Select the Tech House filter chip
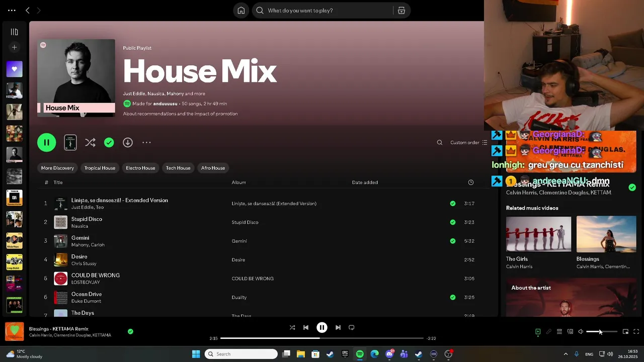 (178, 168)
